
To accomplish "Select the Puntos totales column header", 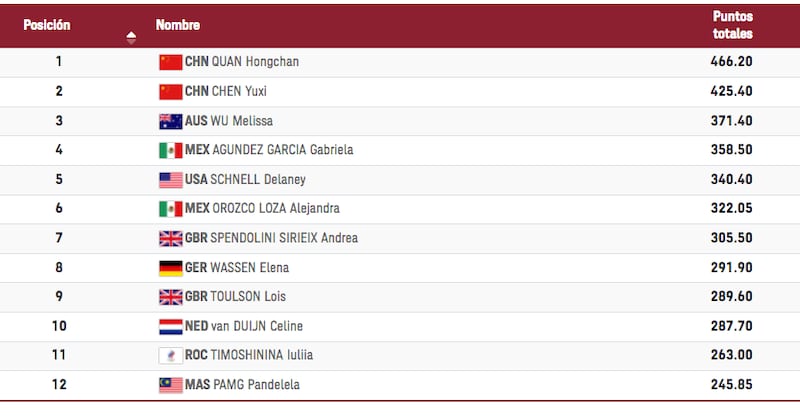I will point(733,25).
